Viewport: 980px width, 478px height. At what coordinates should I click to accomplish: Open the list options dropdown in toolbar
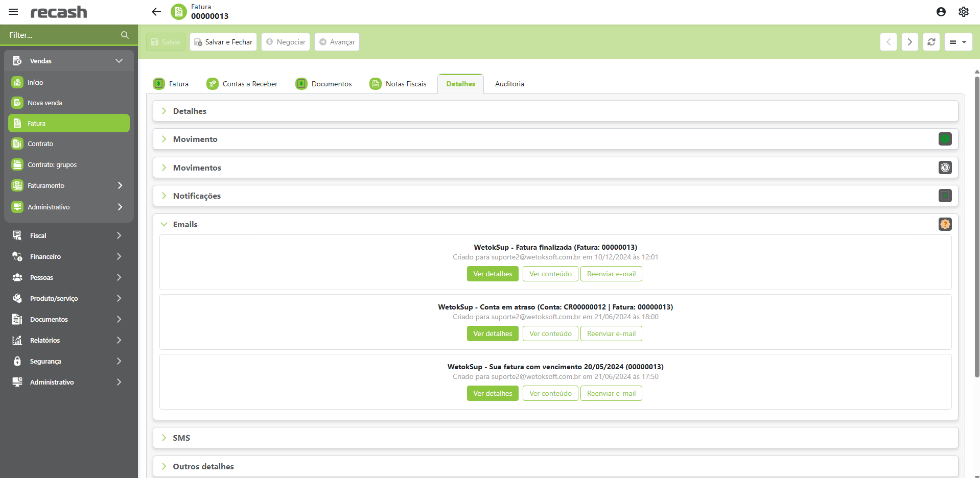[x=958, y=42]
